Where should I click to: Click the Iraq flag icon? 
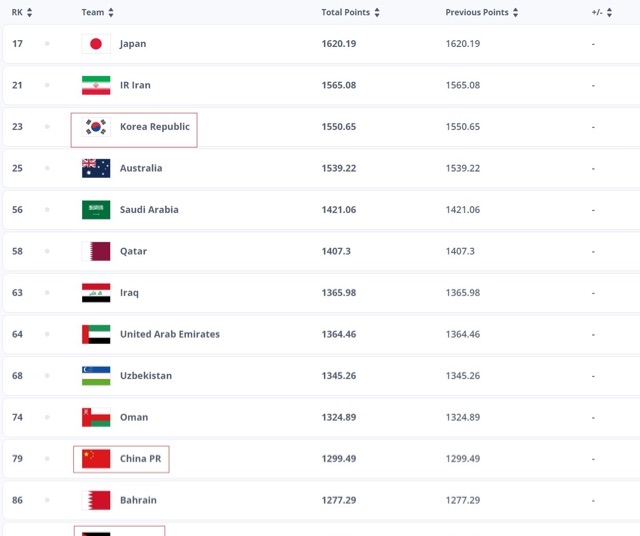point(96,293)
